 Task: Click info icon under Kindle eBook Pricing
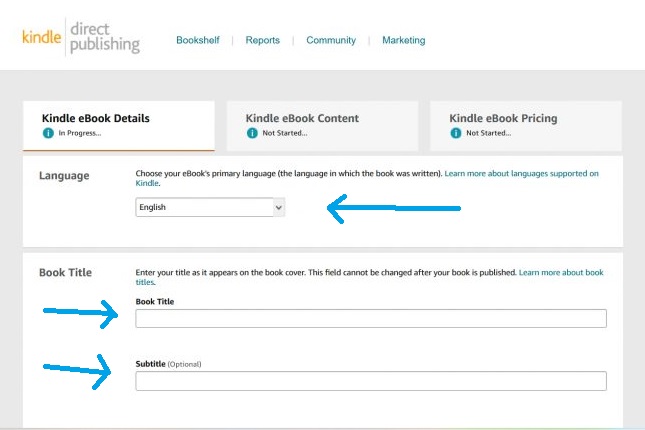pos(455,133)
